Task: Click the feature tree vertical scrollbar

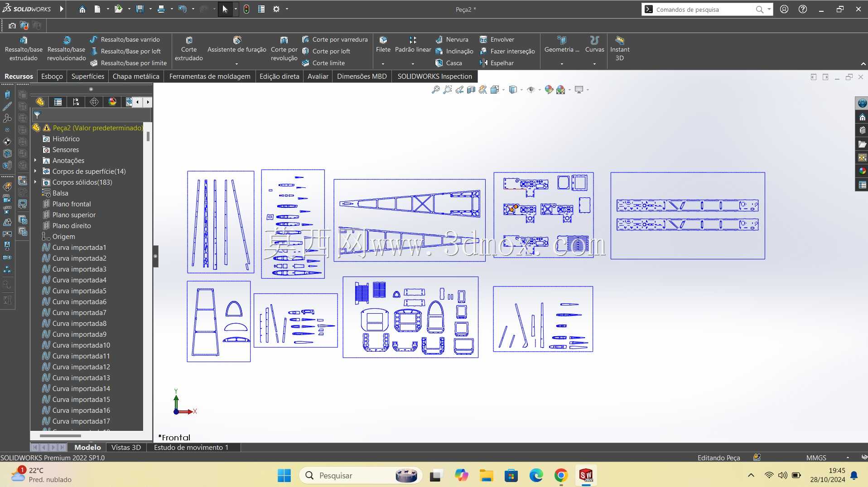Action: click(x=148, y=136)
